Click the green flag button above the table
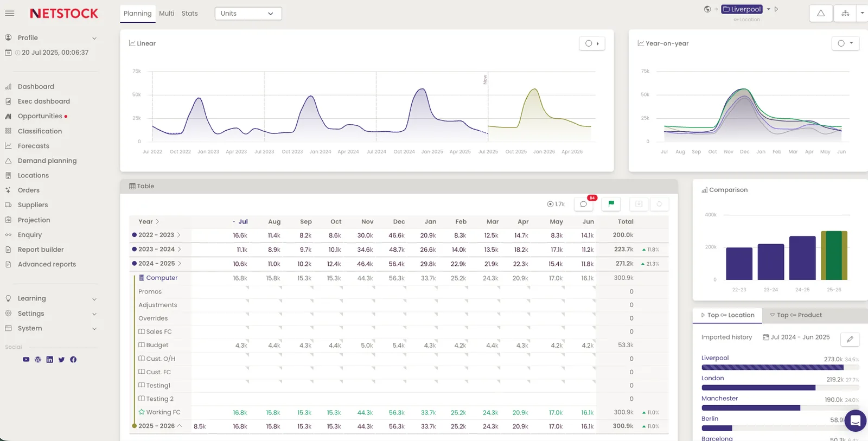868x441 pixels. [x=611, y=204]
